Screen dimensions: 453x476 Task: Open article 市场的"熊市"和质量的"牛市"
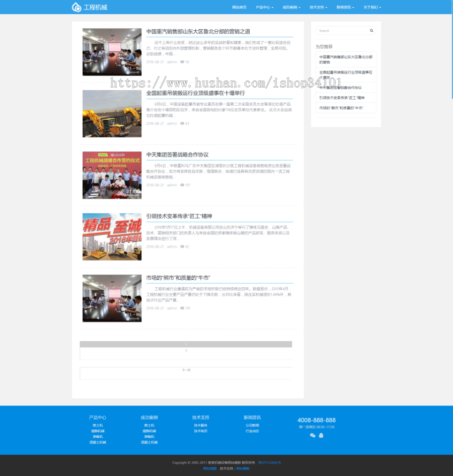tap(178, 278)
